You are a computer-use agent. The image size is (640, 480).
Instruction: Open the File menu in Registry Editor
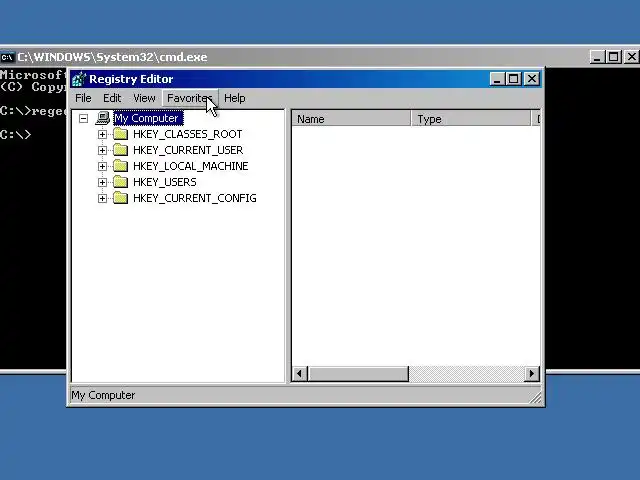click(x=83, y=98)
